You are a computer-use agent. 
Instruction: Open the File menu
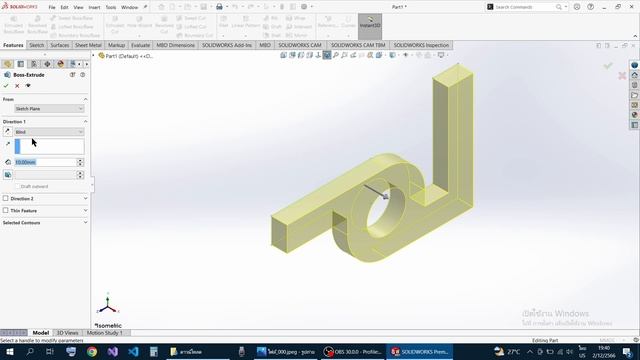(52, 7)
